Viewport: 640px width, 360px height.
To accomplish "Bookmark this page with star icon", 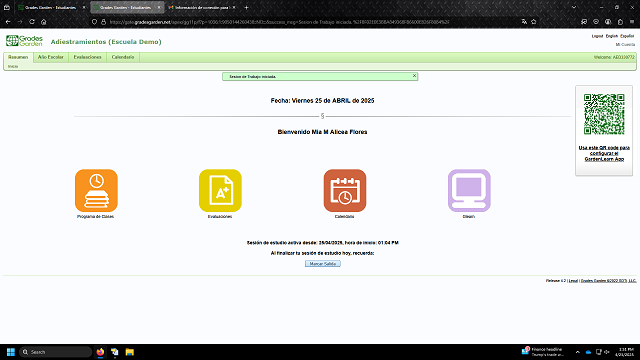I will pyautogui.click(x=533, y=22).
